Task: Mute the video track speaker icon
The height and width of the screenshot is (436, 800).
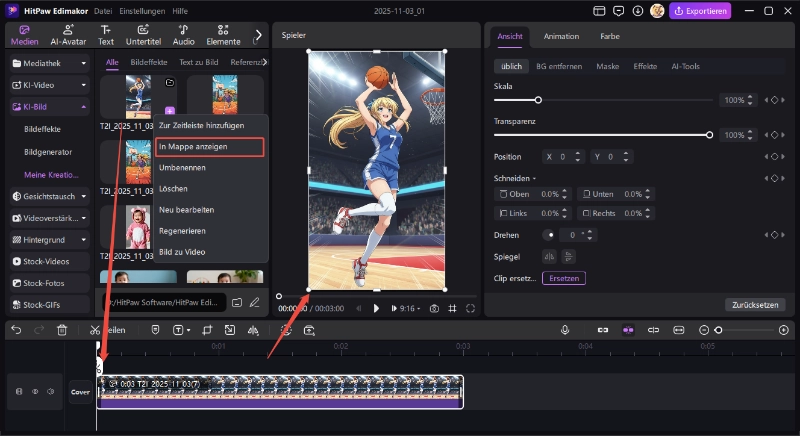Action: (x=49, y=392)
